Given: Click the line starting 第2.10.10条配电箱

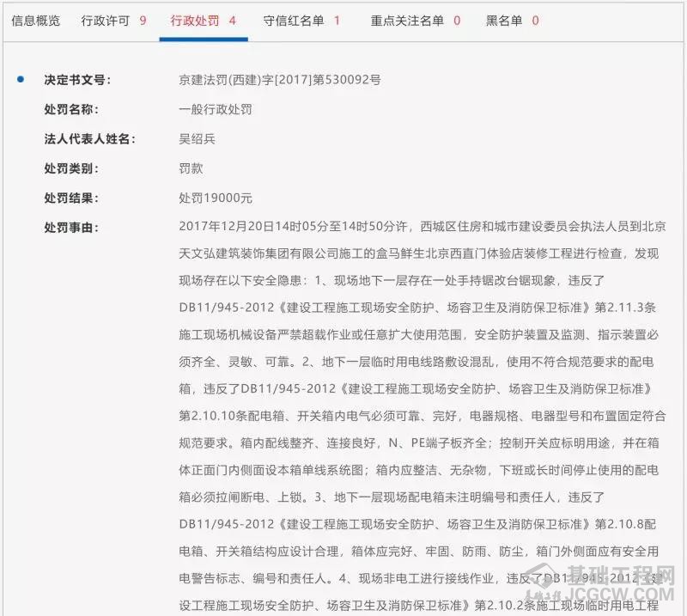Looking at the screenshot, I should click(x=423, y=416).
